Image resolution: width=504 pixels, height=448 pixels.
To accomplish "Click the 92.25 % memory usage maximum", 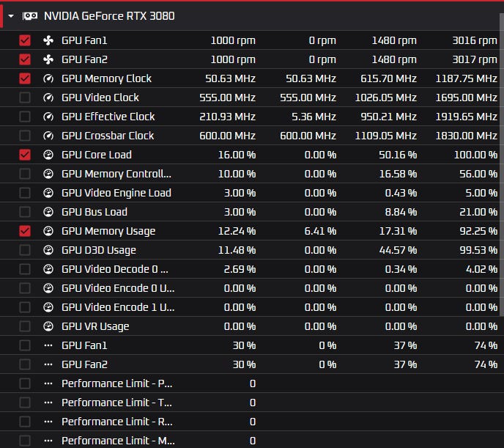I will point(478,231).
